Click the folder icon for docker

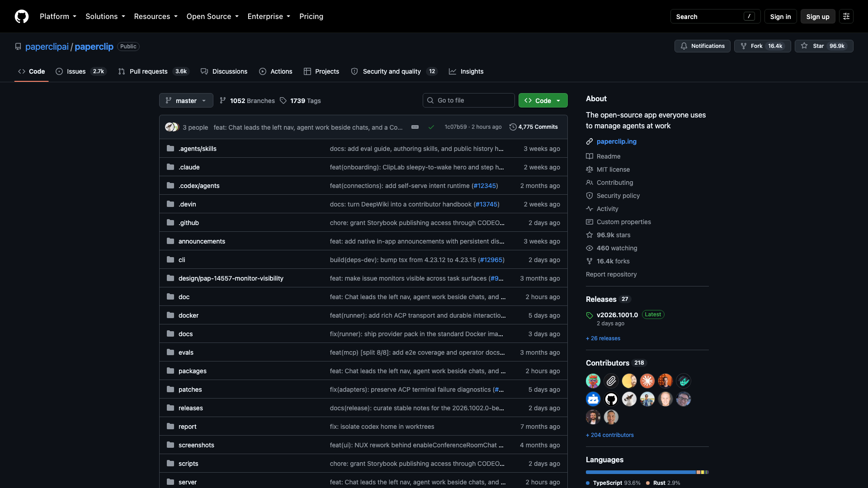[170, 315]
